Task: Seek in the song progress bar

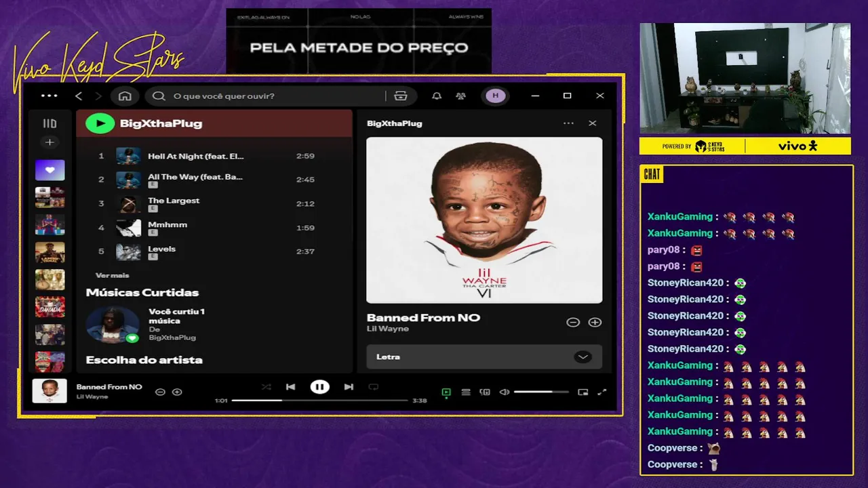Action: point(319,401)
